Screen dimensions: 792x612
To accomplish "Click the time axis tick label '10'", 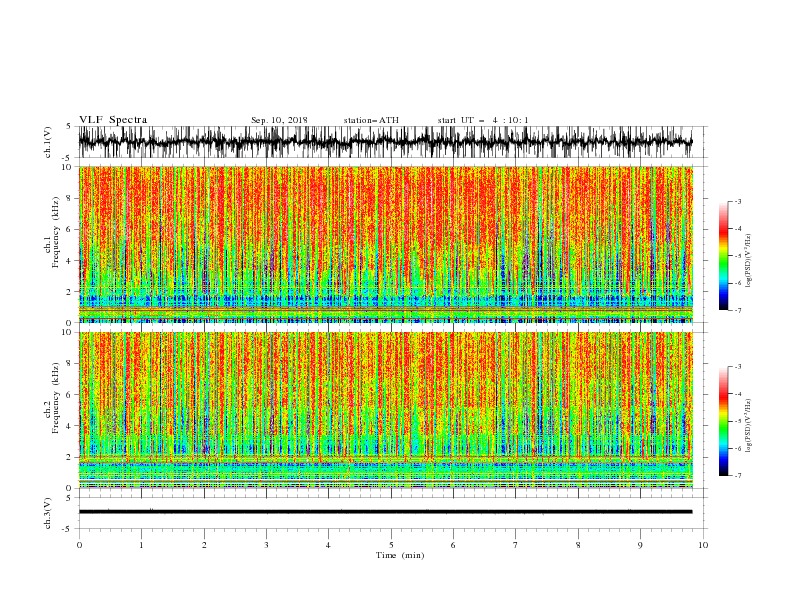I will pos(703,545).
